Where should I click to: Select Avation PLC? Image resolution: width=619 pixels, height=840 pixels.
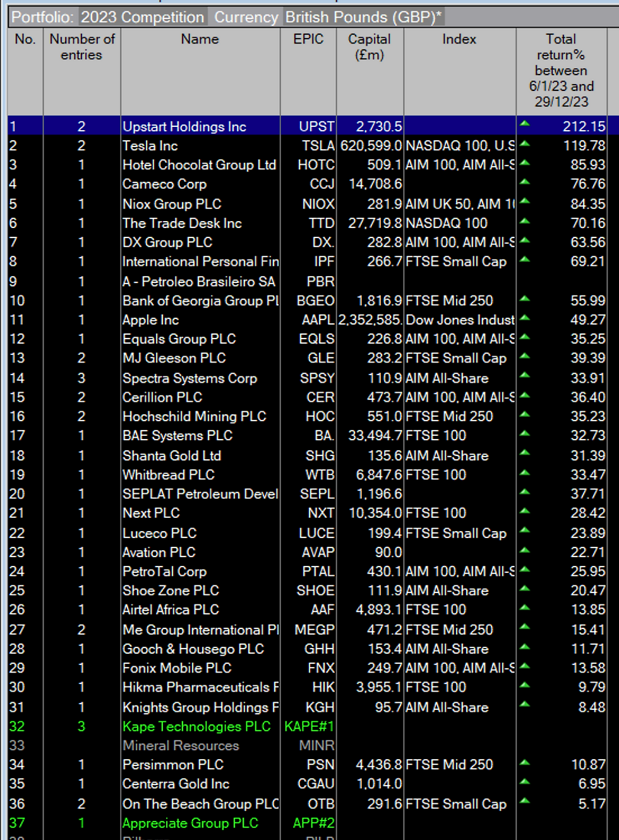pos(159,552)
